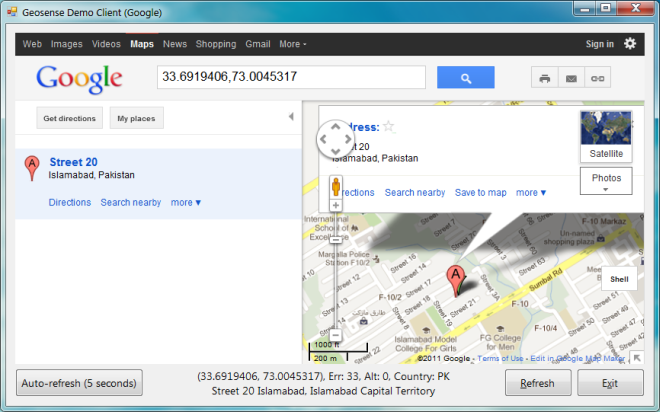This screenshot has height=412, width=660.
Task: Click the email envelope icon
Action: [x=571, y=78]
